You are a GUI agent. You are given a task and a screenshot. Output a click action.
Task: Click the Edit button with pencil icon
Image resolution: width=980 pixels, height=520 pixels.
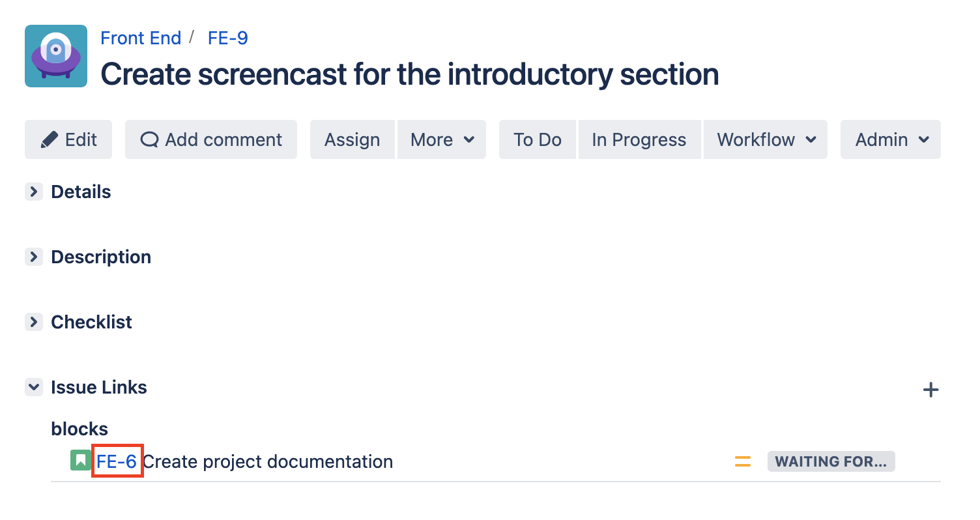tap(68, 139)
